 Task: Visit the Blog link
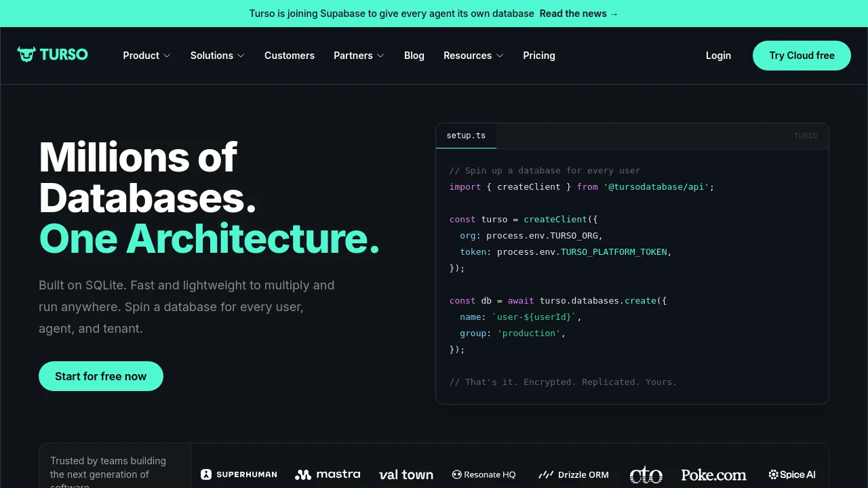(414, 56)
